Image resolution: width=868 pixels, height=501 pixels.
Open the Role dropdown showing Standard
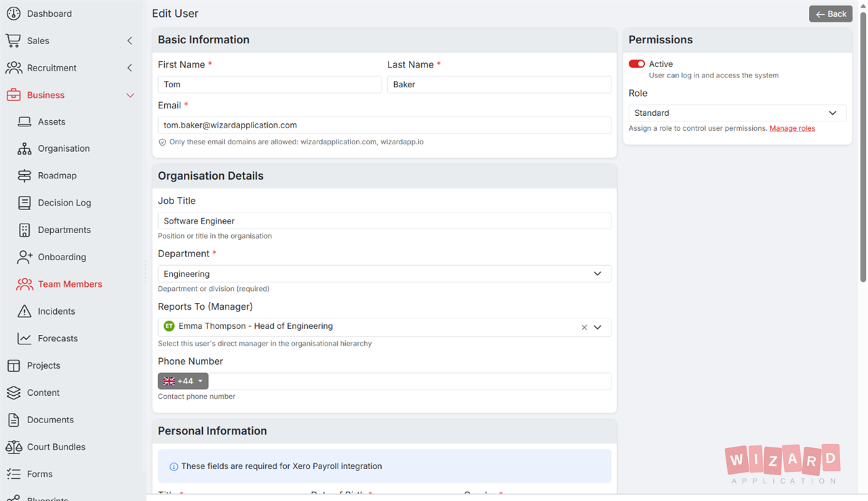point(737,113)
